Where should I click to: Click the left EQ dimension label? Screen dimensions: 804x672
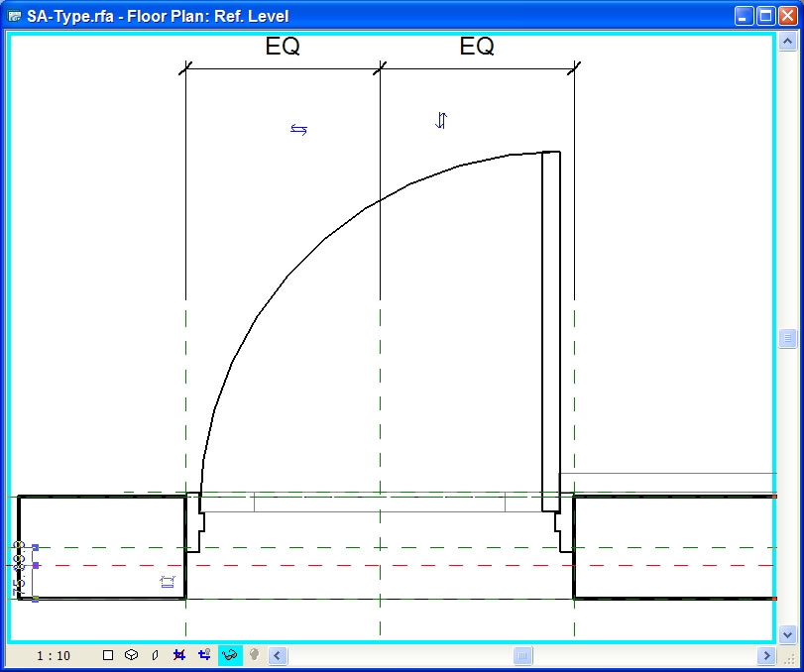(283, 47)
